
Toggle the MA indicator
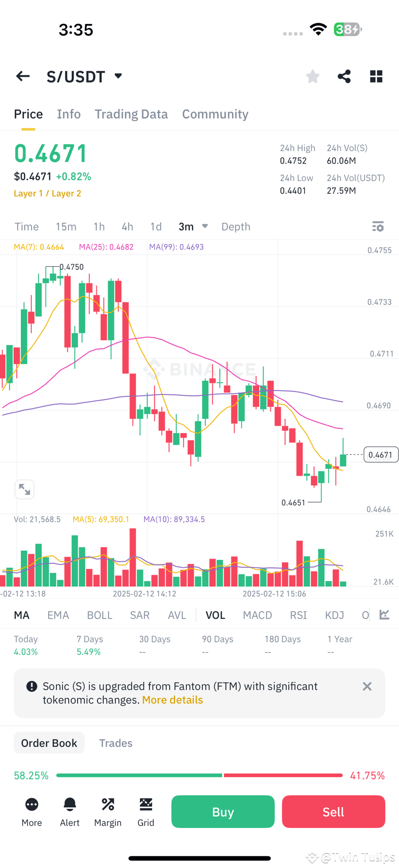22,615
